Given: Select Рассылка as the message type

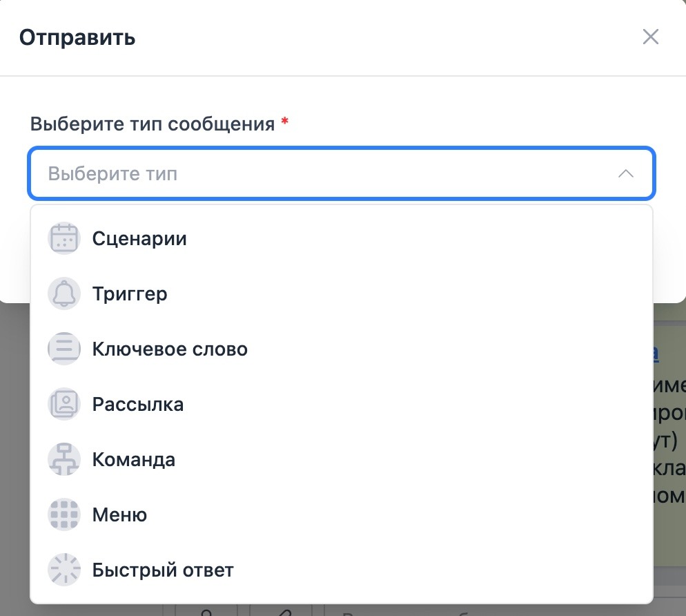Looking at the screenshot, I should (138, 405).
